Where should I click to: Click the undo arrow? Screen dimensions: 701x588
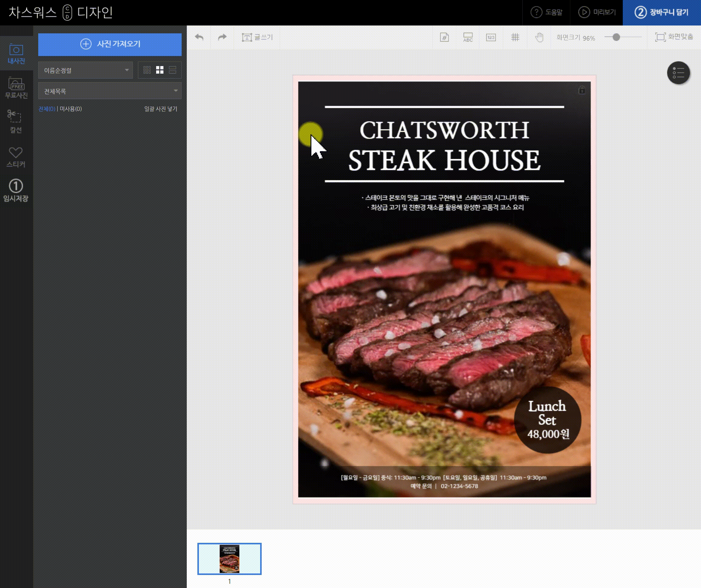199,37
